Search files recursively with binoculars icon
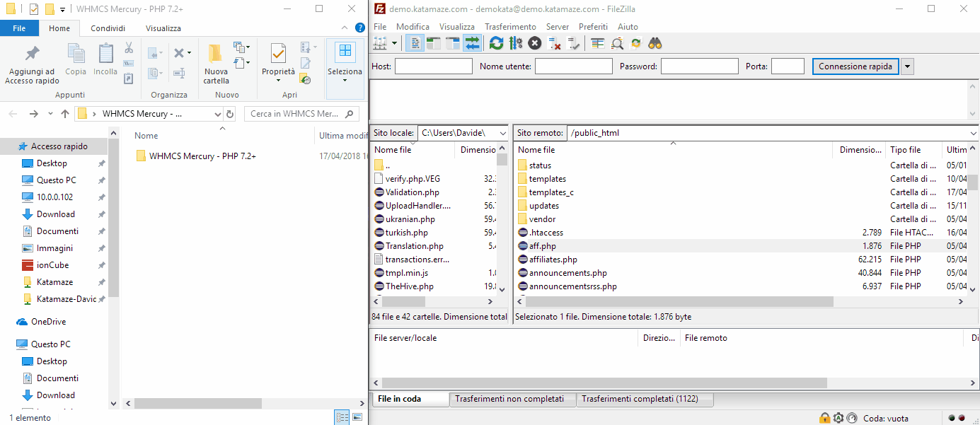The height and width of the screenshot is (425, 980). [x=655, y=43]
